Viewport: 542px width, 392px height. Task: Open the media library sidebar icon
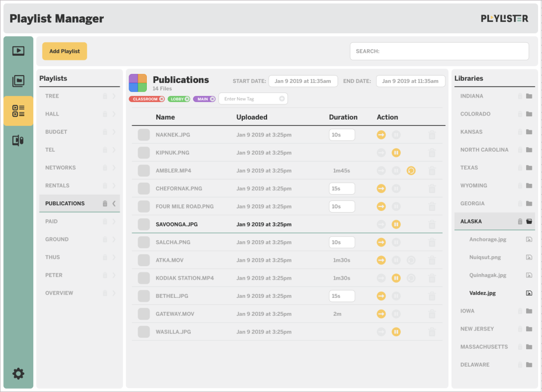click(x=18, y=81)
